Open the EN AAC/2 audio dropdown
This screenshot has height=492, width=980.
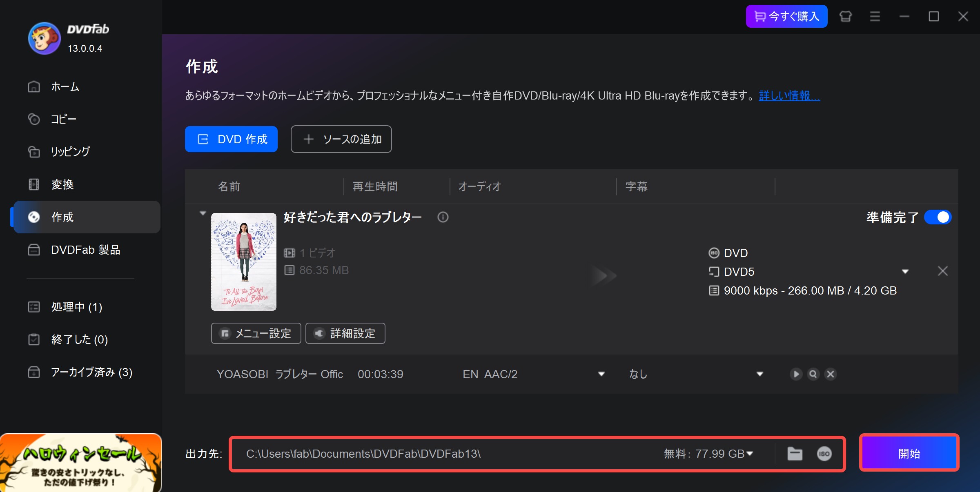601,374
